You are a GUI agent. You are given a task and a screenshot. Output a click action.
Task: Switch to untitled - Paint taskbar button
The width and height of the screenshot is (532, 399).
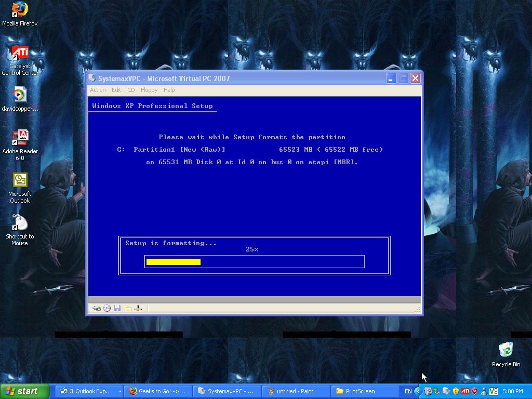[x=296, y=391]
